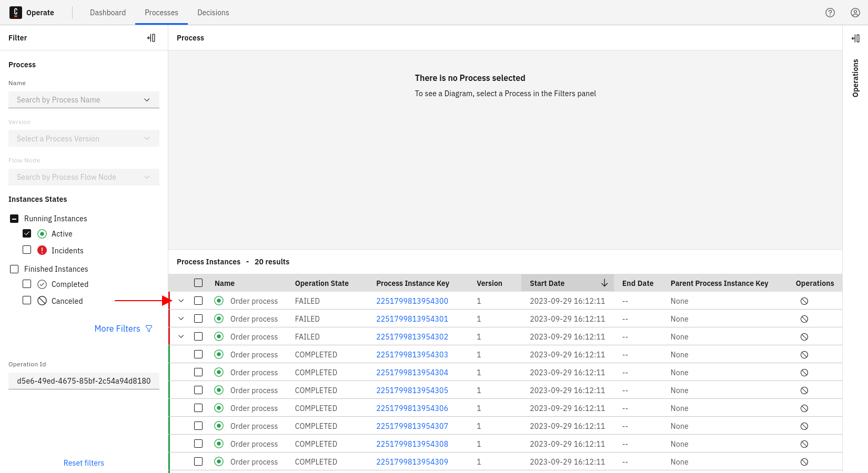Click the Camunda Operate logo
This screenshot has height=473, width=868.
pos(16,13)
